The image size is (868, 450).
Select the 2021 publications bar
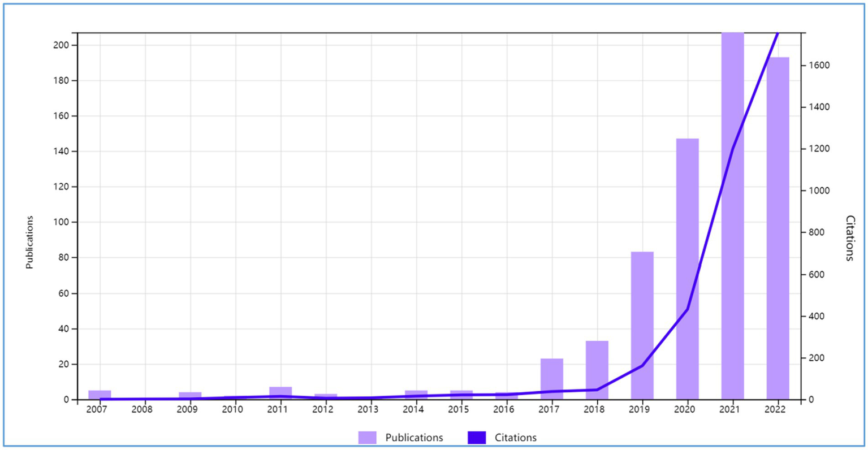732,226
